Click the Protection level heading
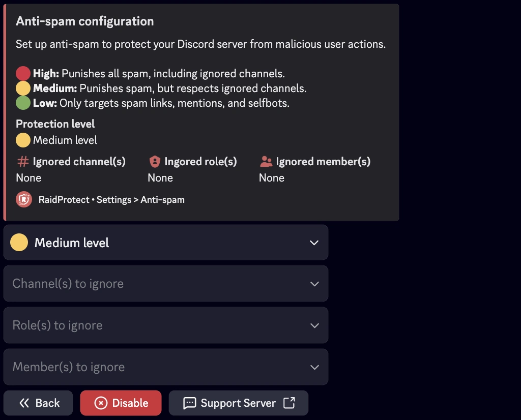The image size is (521, 420). tap(55, 124)
